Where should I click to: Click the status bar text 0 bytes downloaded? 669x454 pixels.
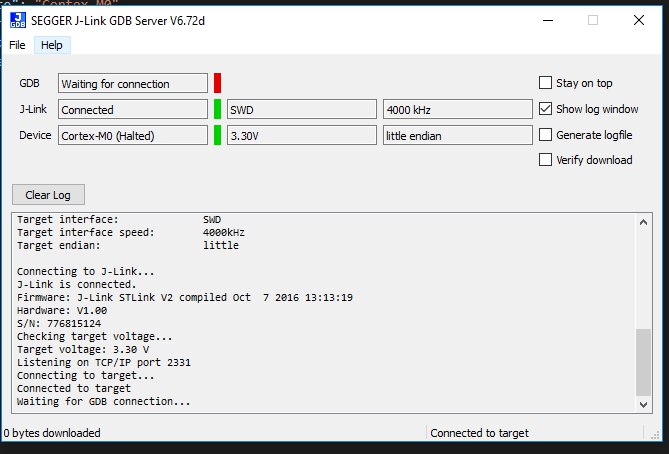[52, 433]
